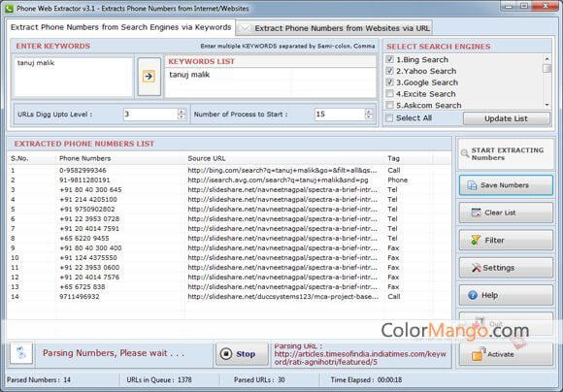Decrease Number of Process to Start
The height and width of the screenshot is (392, 563).
pyautogui.click(x=369, y=116)
